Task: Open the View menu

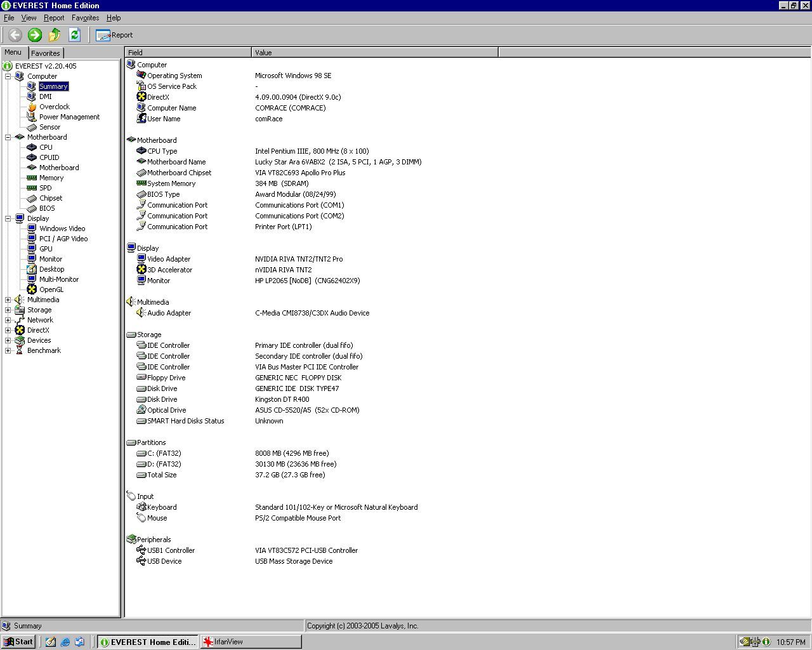Action: coord(29,18)
